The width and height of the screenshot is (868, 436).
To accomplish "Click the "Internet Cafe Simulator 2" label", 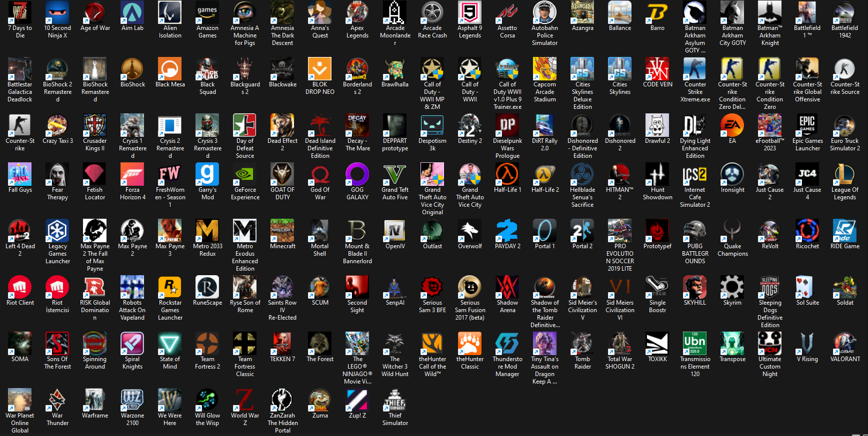I will coord(695,197).
